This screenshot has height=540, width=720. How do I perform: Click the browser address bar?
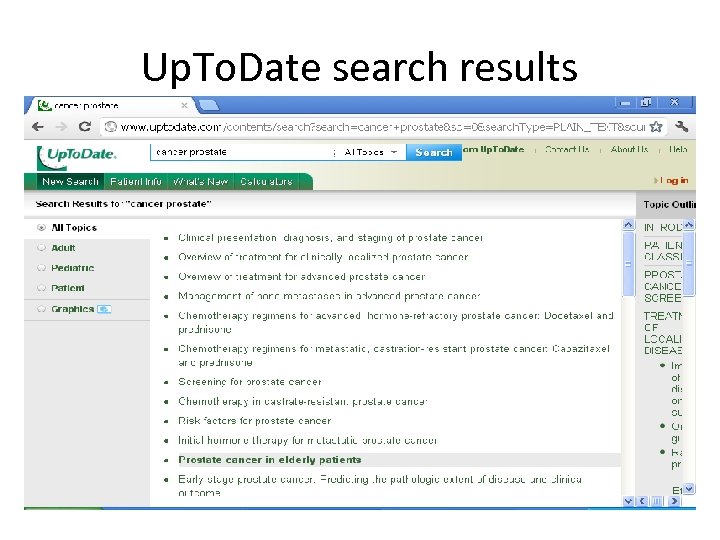382,127
